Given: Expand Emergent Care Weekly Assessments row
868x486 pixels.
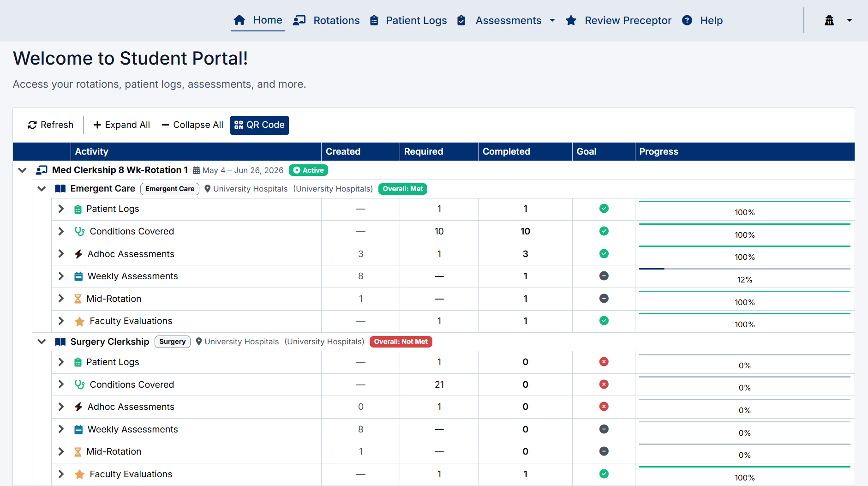Looking at the screenshot, I should pyautogui.click(x=61, y=276).
